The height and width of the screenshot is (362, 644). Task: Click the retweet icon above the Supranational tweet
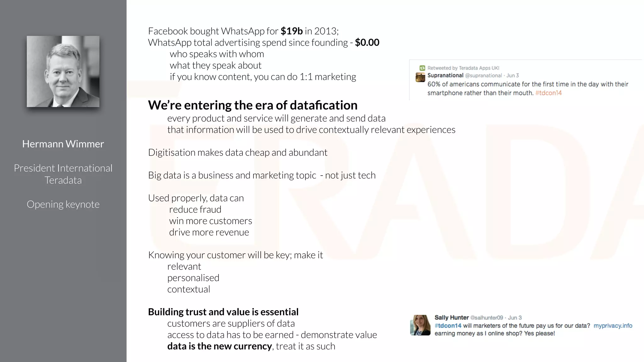point(422,68)
